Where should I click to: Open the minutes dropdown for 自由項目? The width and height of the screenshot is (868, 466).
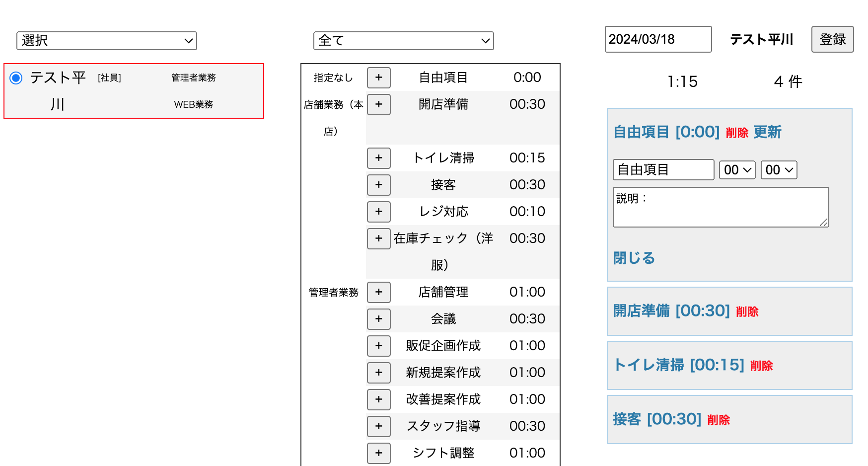[x=779, y=169]
